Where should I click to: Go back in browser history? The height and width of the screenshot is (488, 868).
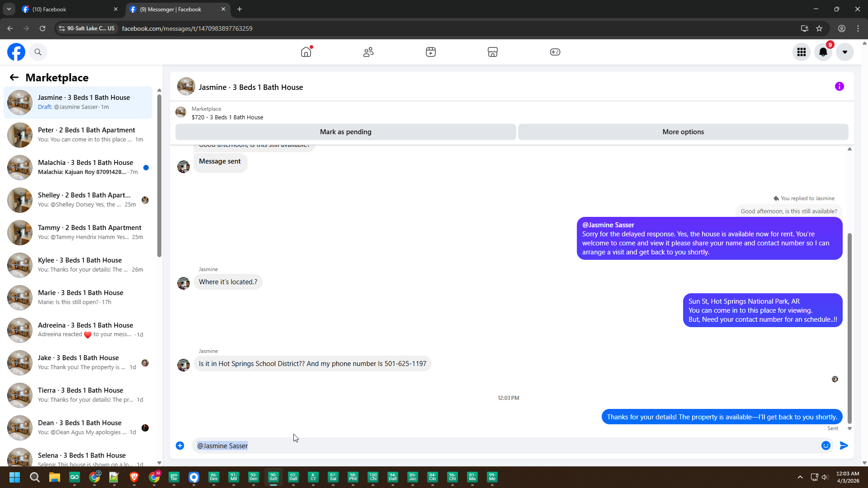pos(10,28)
